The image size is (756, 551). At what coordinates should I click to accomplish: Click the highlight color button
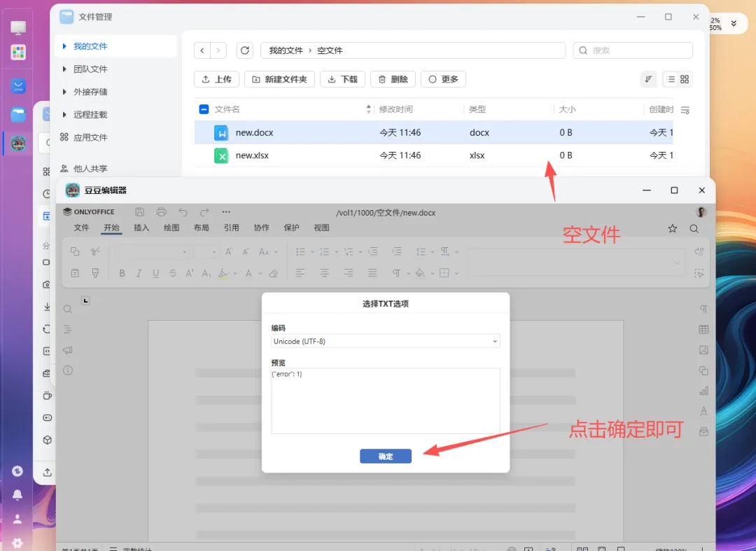(223, 273)
